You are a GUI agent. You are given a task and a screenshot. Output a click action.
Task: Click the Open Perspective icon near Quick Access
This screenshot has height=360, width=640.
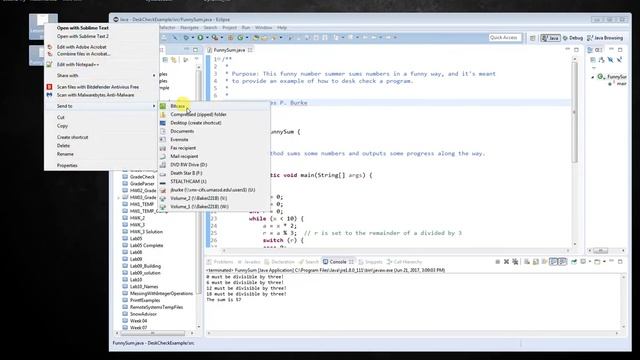click(533, 38)
